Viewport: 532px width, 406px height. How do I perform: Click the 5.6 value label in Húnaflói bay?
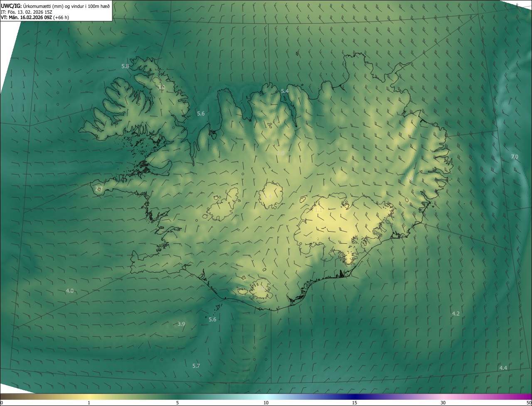click(x=201, y=113)
